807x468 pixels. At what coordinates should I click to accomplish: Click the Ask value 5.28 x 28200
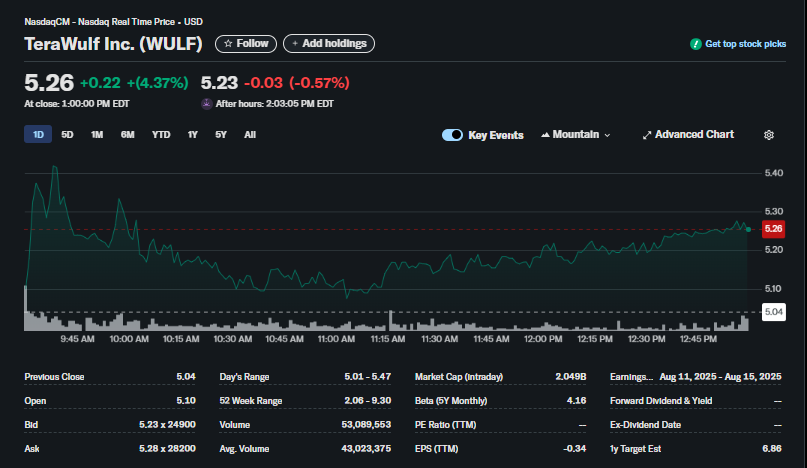click(x=167, y=449)
